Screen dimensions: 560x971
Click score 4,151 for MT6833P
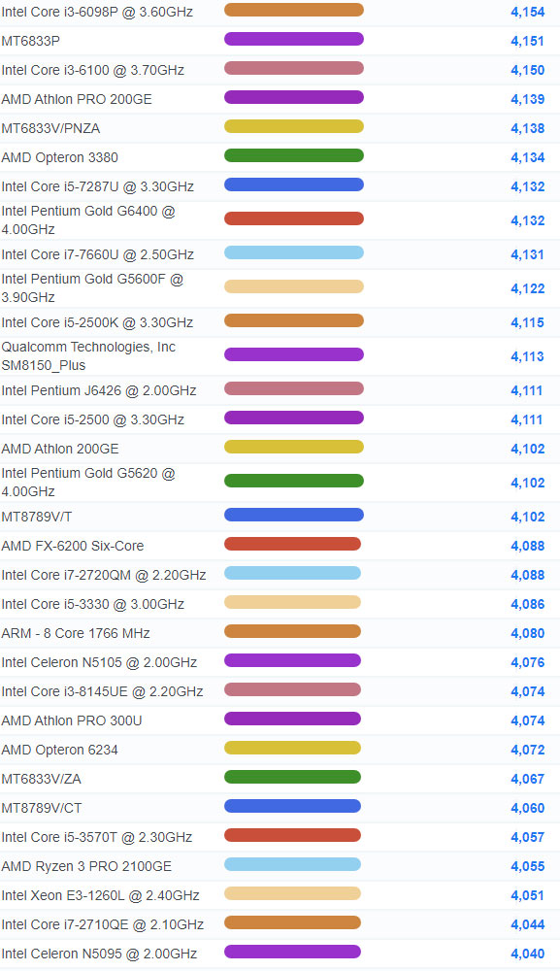528,41
